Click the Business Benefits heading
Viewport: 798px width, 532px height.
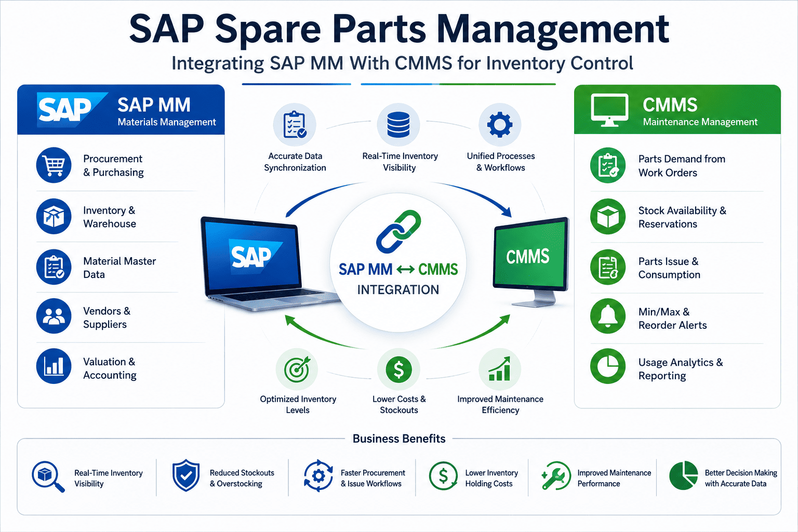[x=399, y=439]
